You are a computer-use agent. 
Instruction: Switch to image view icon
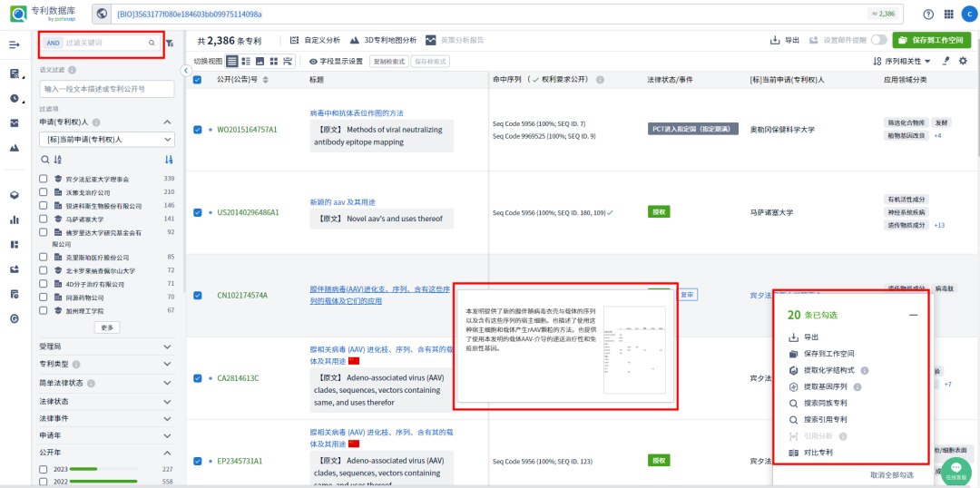(x=260, y=62)
